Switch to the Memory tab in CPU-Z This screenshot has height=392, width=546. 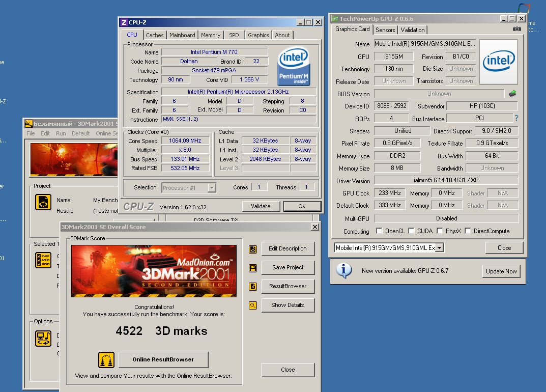click(x=211, y=35)
